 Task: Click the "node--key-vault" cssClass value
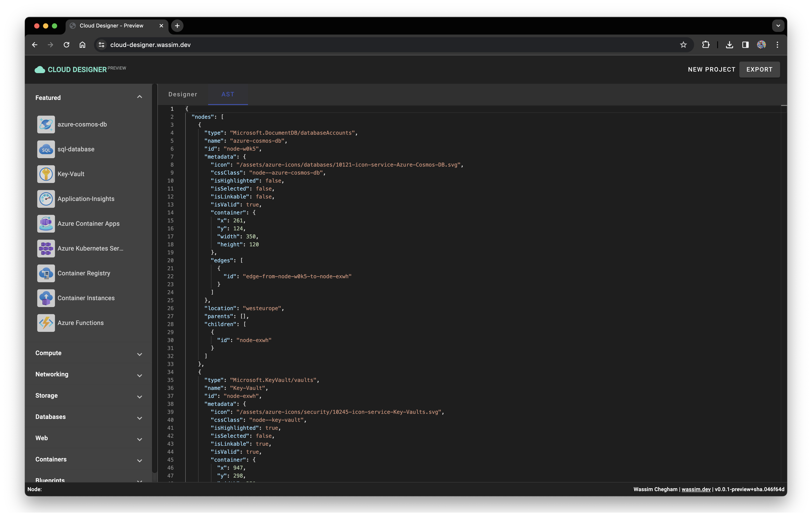pos(276,420)
